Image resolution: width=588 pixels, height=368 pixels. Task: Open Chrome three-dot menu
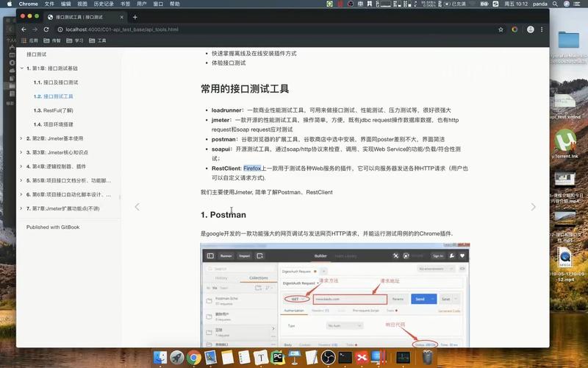tap(542, 29)
